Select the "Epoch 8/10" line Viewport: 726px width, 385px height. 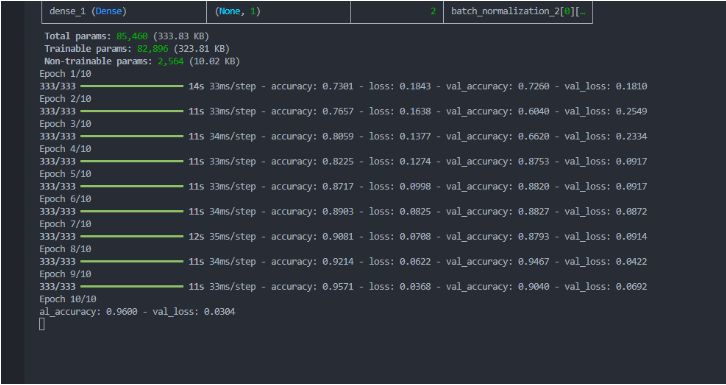click(65, 248)
